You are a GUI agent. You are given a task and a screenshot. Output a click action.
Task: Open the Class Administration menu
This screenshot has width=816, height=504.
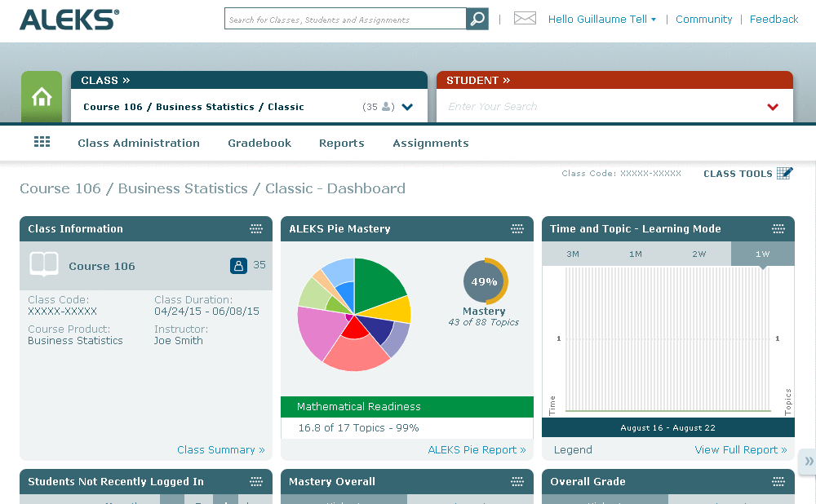(x=139, y=143)
